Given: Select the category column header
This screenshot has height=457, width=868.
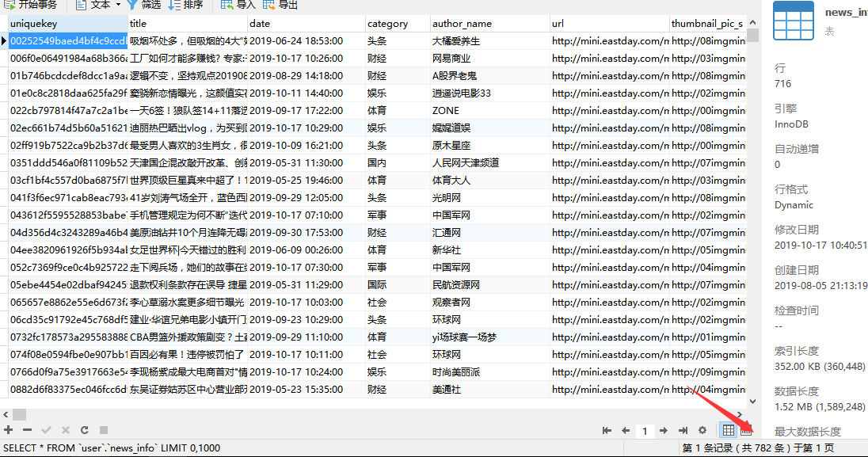Looking at the screenshot, I should pos(398,24).
